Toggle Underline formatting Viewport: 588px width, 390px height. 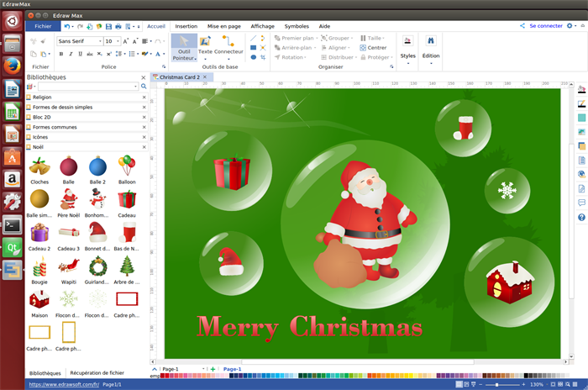click(x=81, y=54)
